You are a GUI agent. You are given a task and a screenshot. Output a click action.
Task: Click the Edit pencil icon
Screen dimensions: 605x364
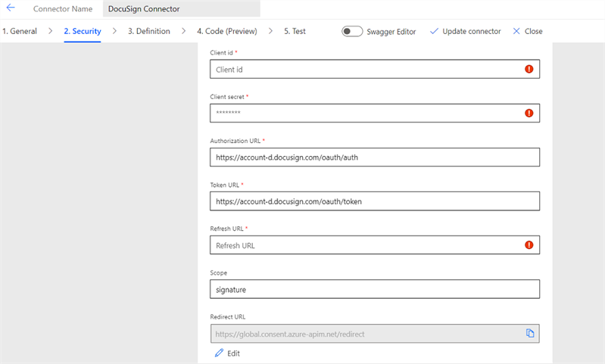[220, 353]
